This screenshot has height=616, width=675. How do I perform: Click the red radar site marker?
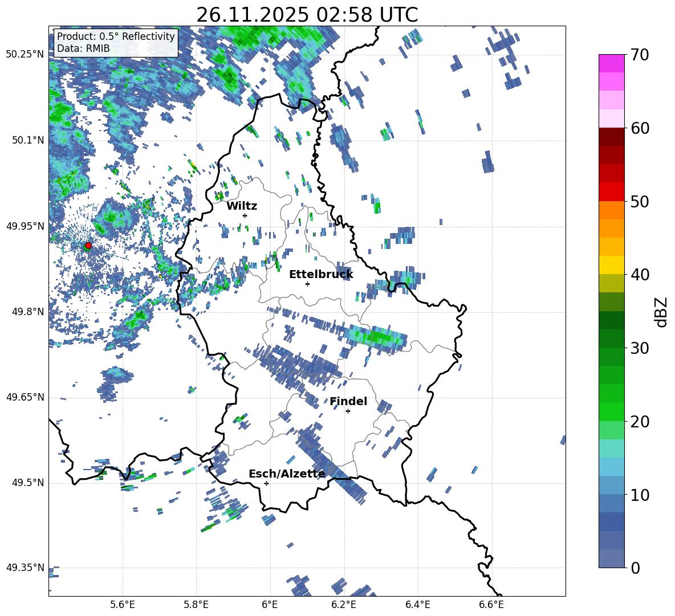(88, 246)
